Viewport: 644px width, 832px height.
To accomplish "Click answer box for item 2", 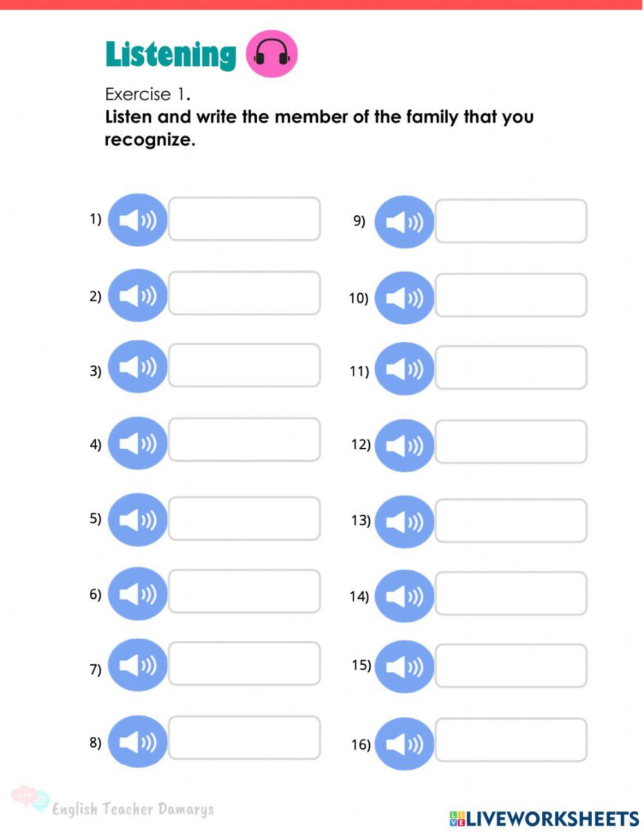I will coord(244,293).
